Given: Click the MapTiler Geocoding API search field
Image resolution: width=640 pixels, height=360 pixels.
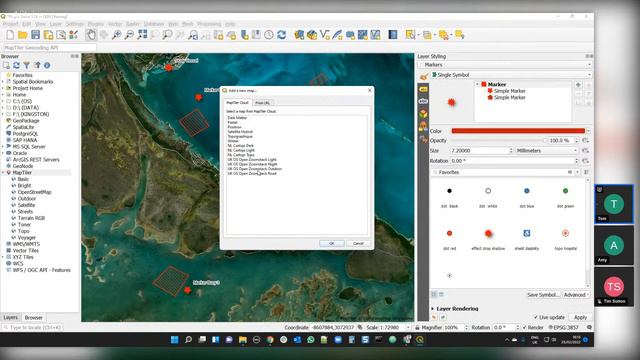Looking at the screenshot, I should click(x=49, y=48).
